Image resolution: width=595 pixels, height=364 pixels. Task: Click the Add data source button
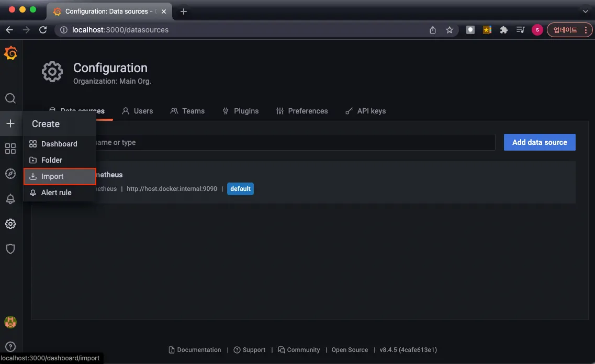(x=540, y=142)
